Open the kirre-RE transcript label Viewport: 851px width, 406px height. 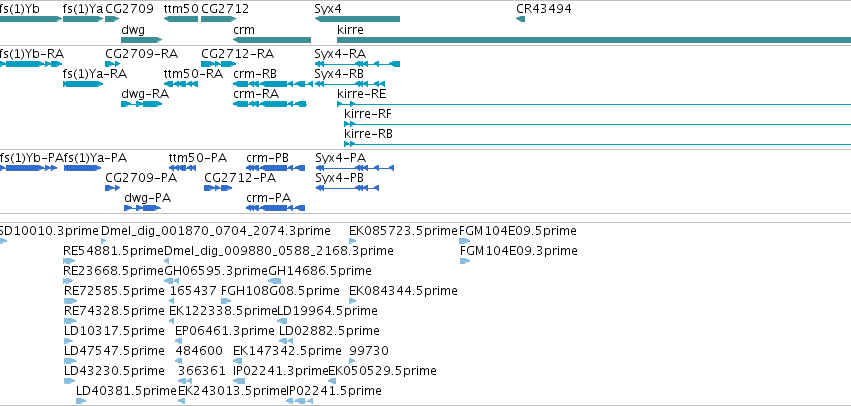pos(361,93)
